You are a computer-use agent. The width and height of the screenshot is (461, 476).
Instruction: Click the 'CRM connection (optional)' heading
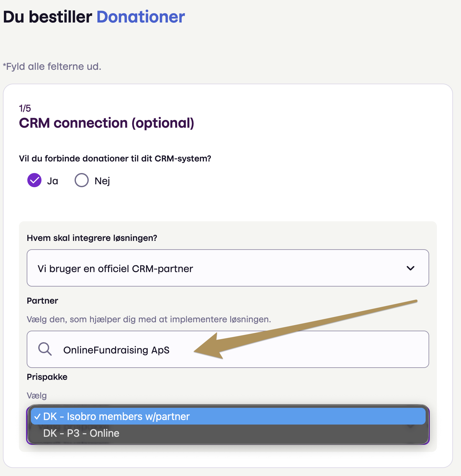click(x=106, y=123)
